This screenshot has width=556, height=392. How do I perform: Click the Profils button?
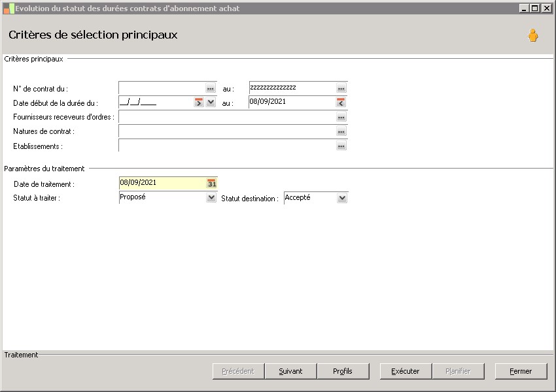(343, 371)
